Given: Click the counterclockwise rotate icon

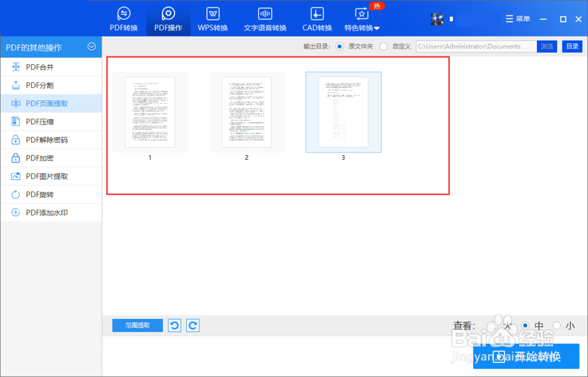Looking at the screenshot, I should pos(174,325).
